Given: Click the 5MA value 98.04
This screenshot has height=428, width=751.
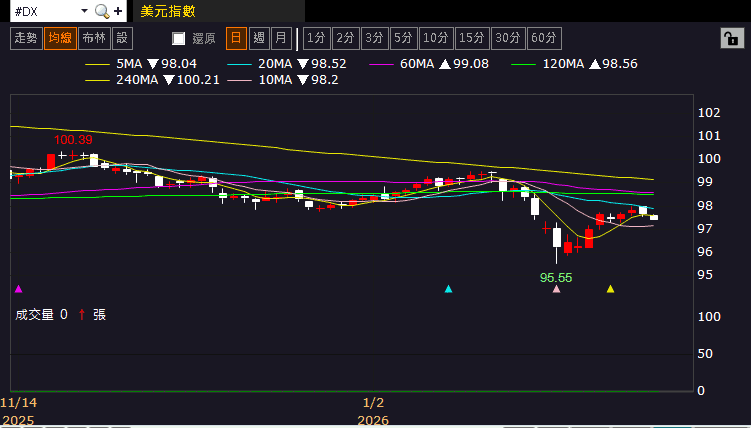Looking at the screenshot, I should click(179, 64).
